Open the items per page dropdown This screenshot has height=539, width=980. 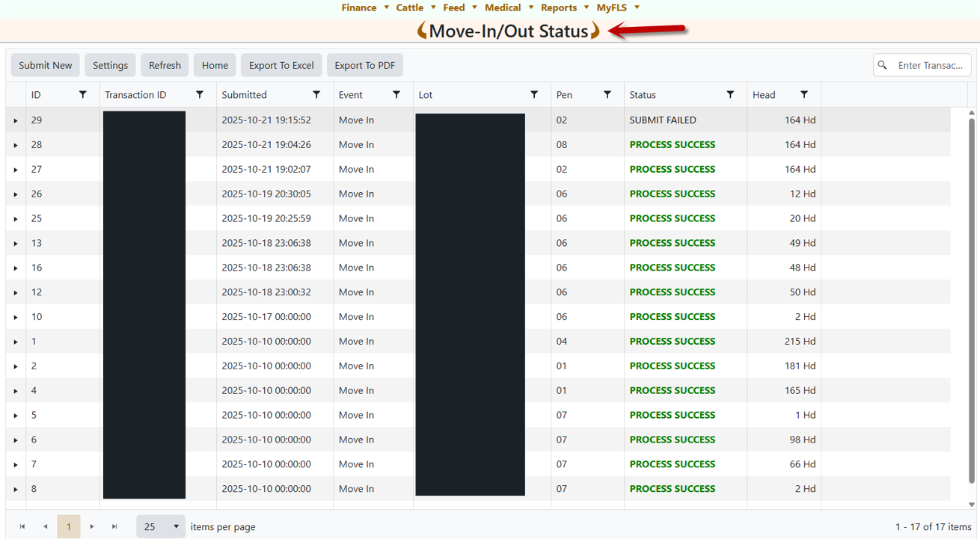[160, 526]
